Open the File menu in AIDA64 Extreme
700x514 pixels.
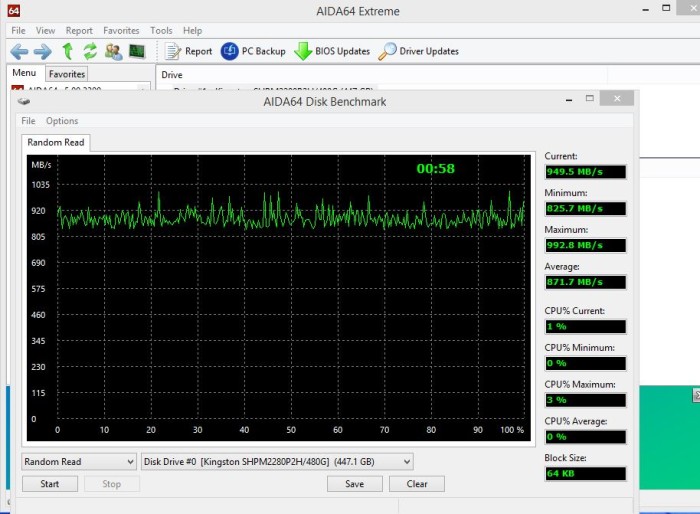coord(18,30)
